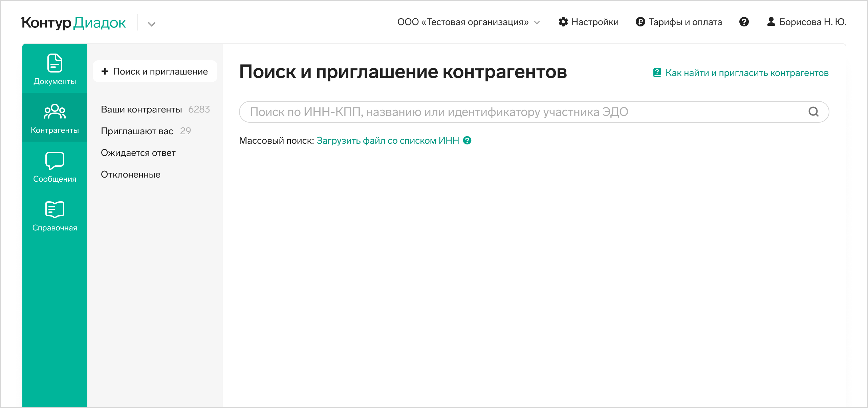868x408 pixels.
Task: Open the Справочная book icon
Action: 55,209
